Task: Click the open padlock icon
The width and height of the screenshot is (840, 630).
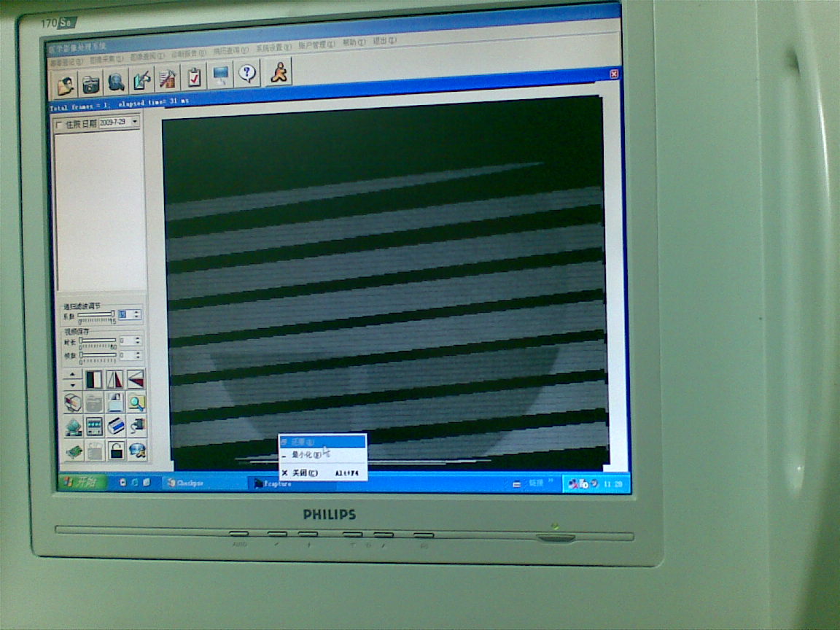Action: point(115,450)
